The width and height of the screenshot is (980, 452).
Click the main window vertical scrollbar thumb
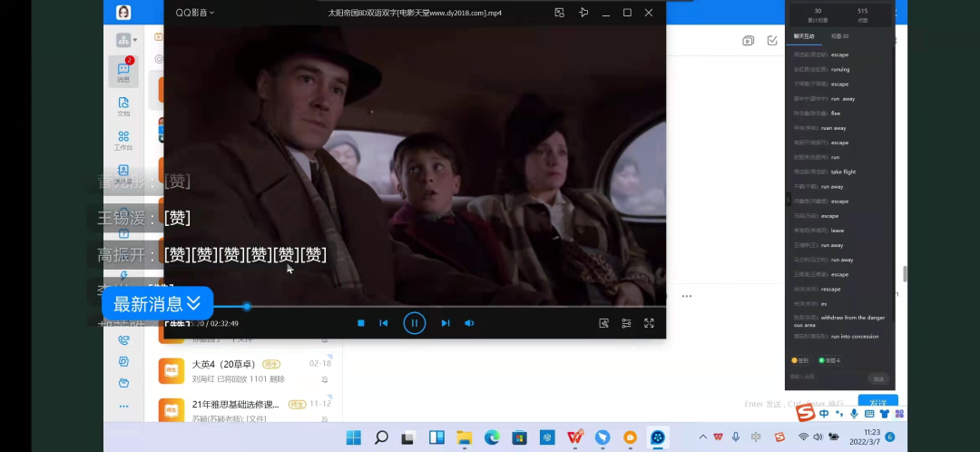tap(905, 274)
